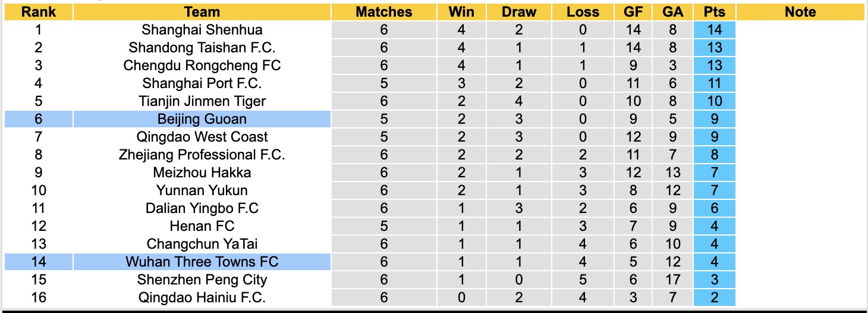Click Qingdao Hainiu's 2 points cell
This screenshot has height=313, width=868.
[714, 298]
